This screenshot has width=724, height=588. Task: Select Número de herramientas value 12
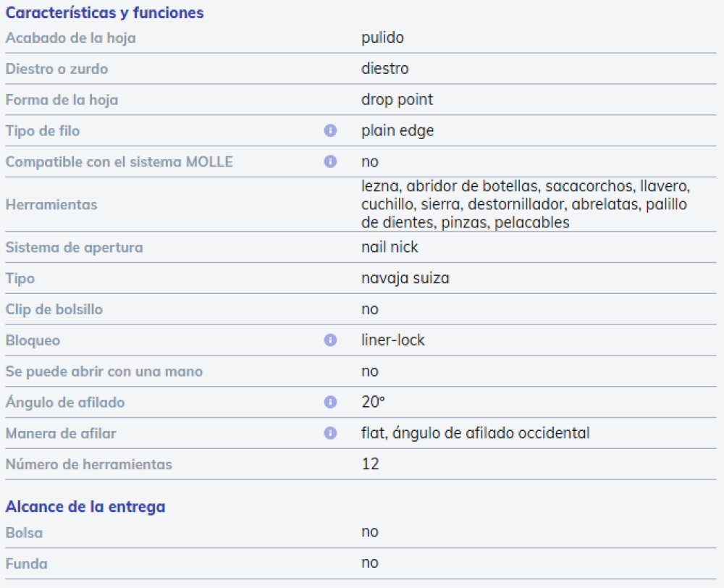[x=370, y=463]
